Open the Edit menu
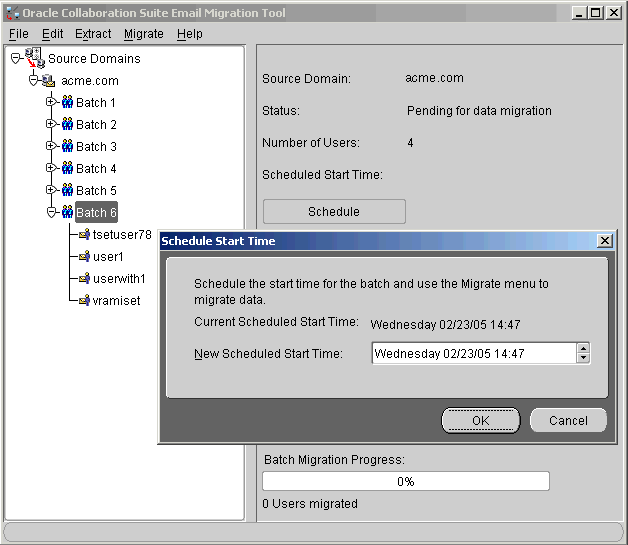Image resolution: width=628 pixels, height=545 pixels. tap(52, 34)
